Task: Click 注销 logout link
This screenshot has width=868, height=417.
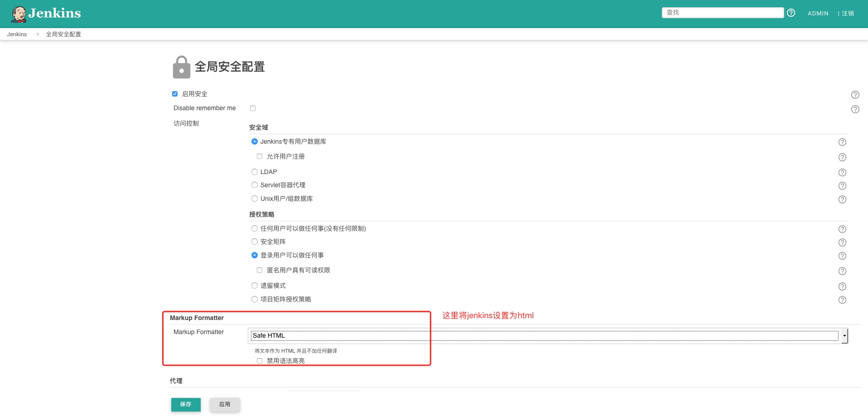Action: point(848,14)
